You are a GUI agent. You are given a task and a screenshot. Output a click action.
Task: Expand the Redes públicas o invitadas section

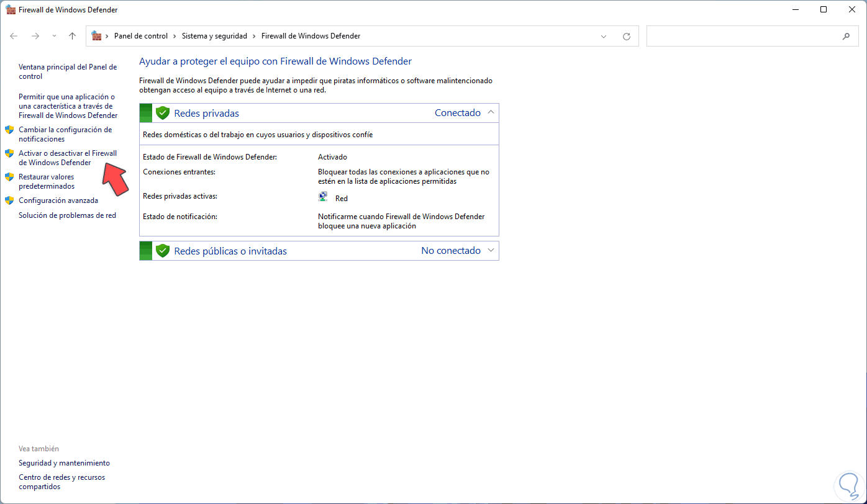coord(491,250)
